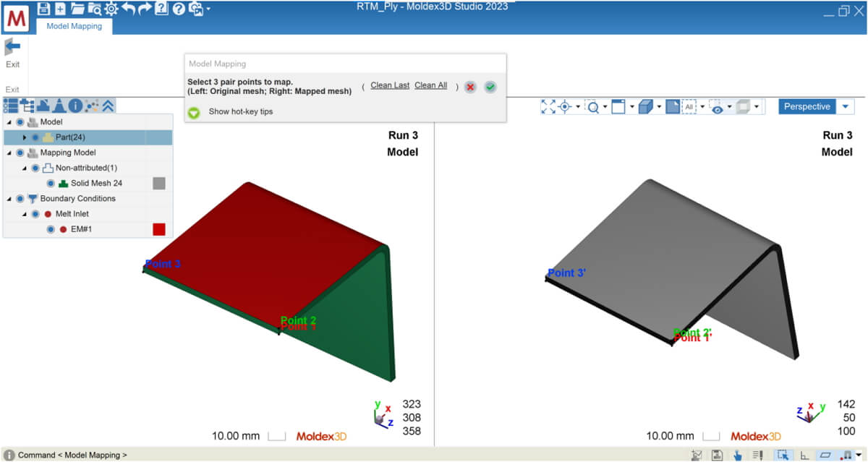
Task: Expand Show hot-key tips
Action: [194, 112]
